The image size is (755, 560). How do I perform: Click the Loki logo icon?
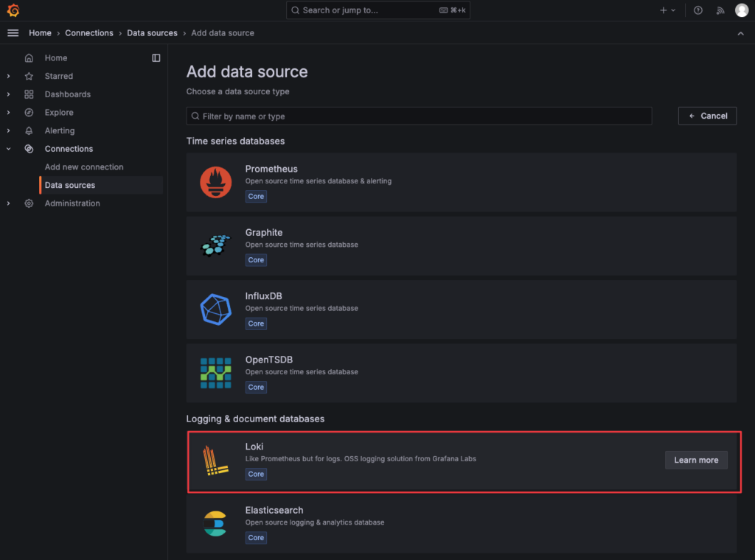[215, 461]
